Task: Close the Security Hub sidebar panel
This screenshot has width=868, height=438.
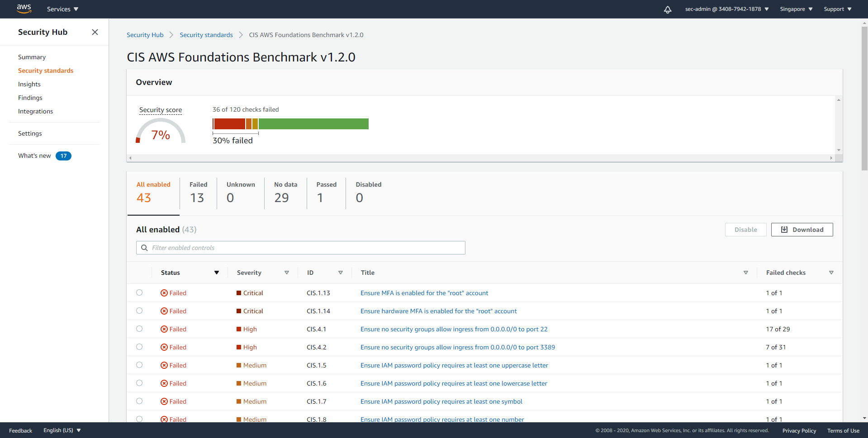Action: coord(95,32)
